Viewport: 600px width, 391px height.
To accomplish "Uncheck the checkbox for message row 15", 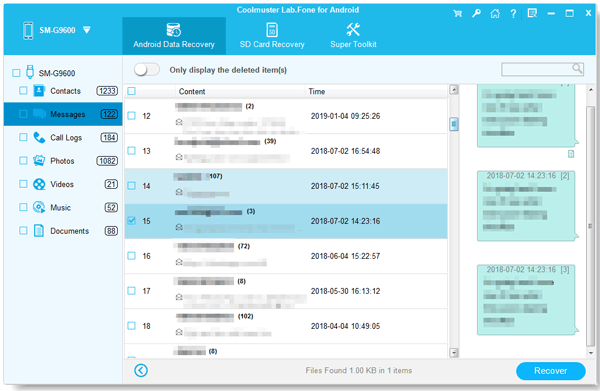I will coord(131,221).
